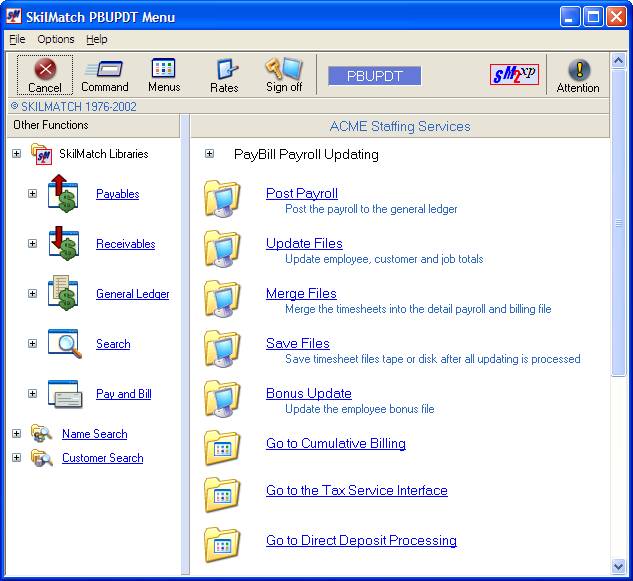
Task: Click the Update Files folder icon
Action: (x=222, y=249)
